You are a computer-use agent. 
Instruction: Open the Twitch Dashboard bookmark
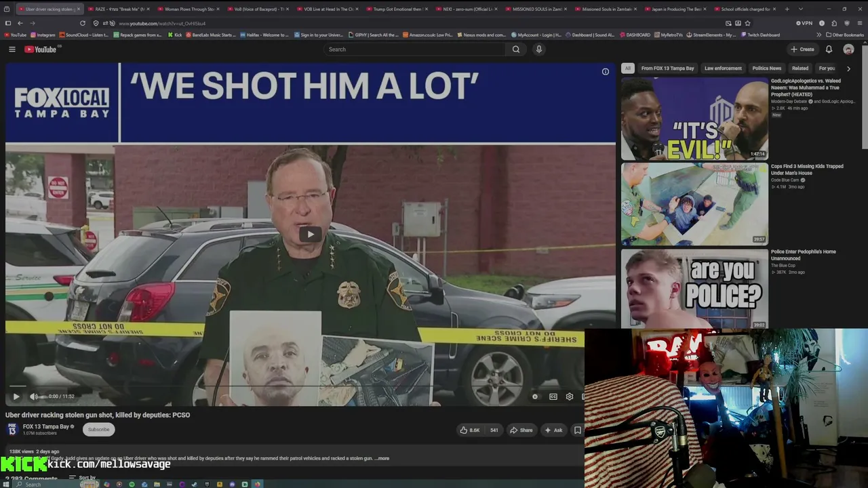[760, 35]
